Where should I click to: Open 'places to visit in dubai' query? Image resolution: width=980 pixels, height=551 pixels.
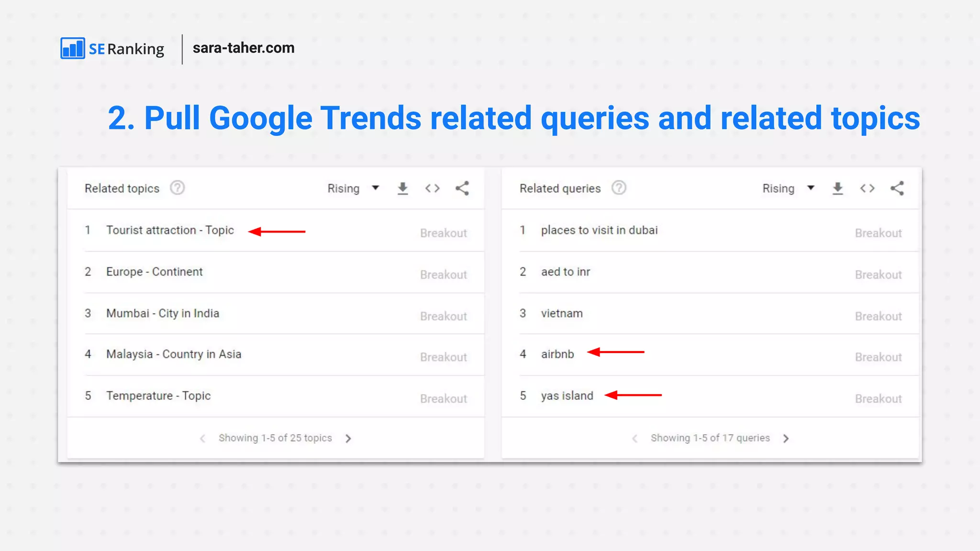pyautogui.click(x=600, y=231)
